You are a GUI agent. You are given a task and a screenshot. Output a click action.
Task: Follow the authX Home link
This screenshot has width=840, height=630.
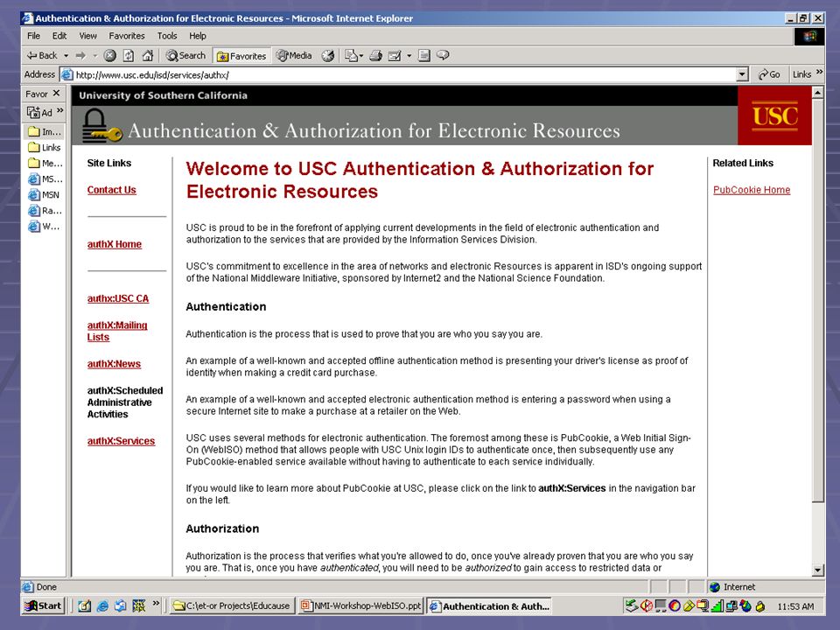(x=114, y=244)
